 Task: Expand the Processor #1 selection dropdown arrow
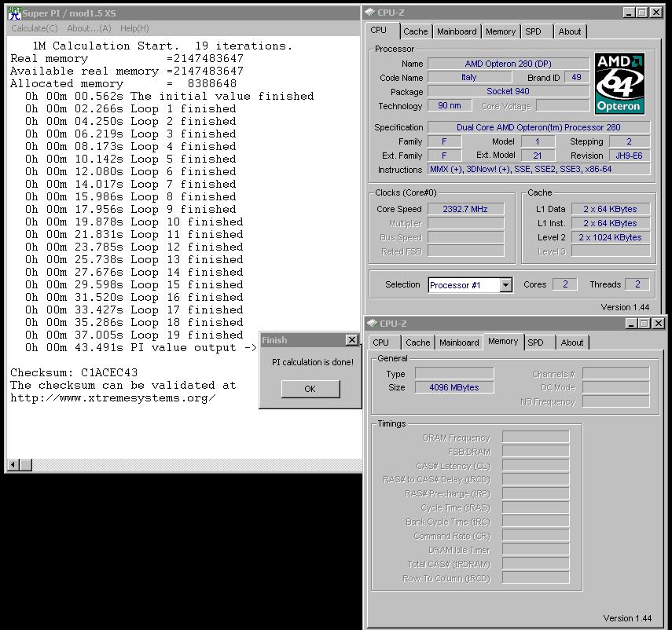[505, 285]
